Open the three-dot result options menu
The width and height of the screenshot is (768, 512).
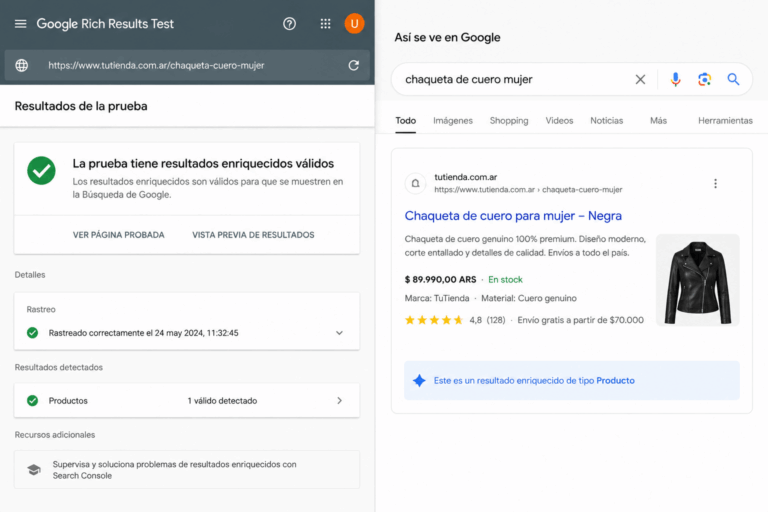(715, 183)
